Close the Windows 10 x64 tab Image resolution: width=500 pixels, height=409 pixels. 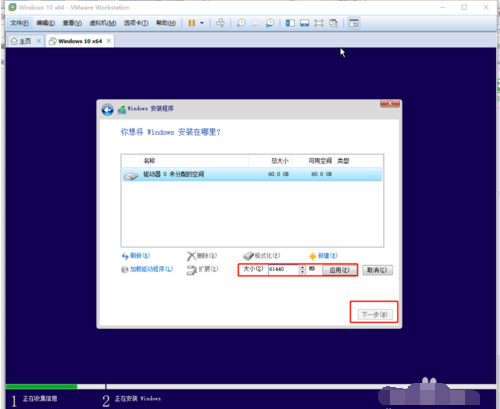point(109,41)
